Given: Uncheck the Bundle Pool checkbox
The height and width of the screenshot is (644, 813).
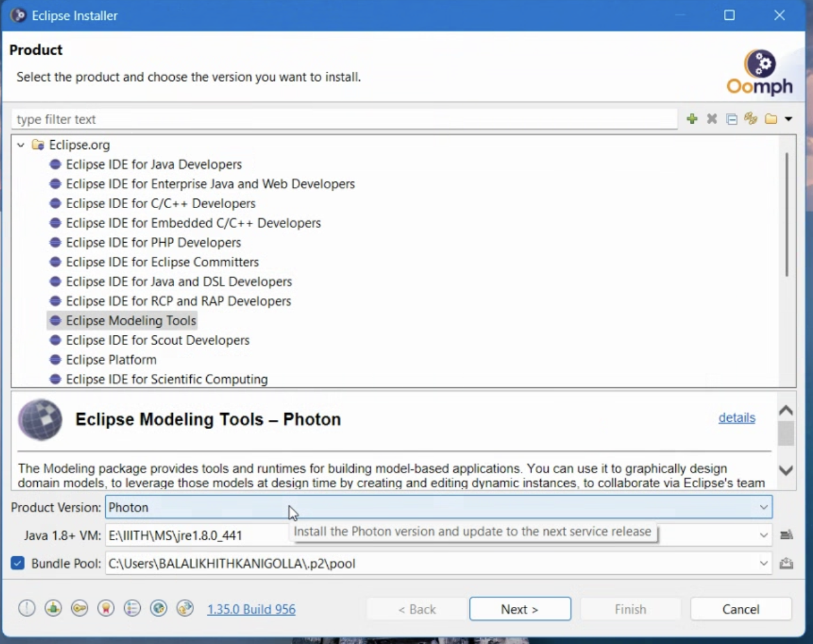Looking at the screenshot, I should click(x=18, y=563).
